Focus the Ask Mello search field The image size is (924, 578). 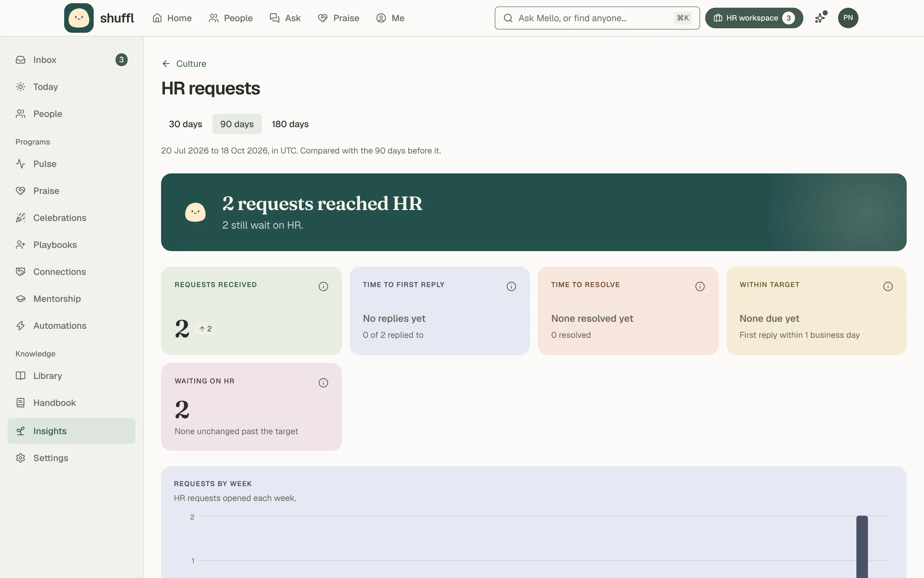[597, 18]
